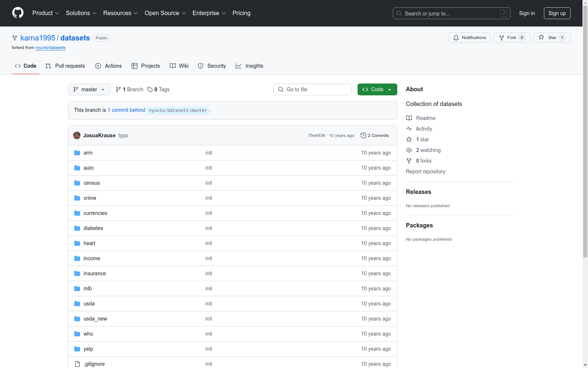Click the auto folder icon
The height and width of the screenshot is (368, 588).
(x=77, y=168)
